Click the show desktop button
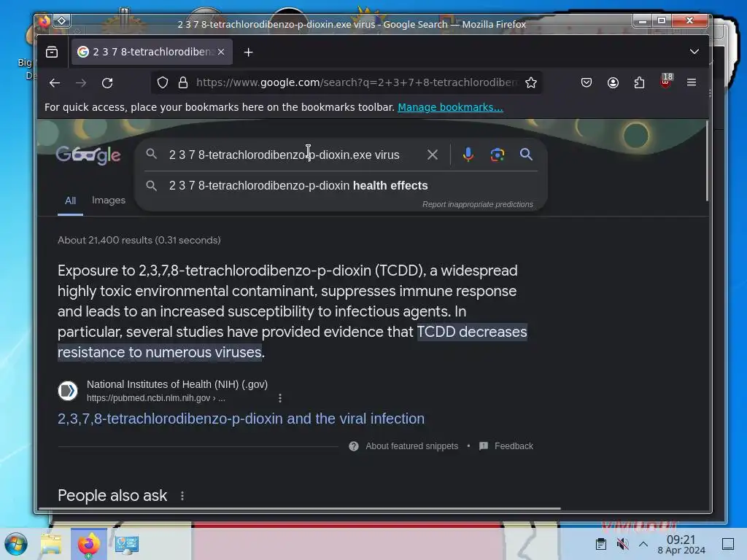The width and height of the screenshot is (747, 560). point(728,544)
